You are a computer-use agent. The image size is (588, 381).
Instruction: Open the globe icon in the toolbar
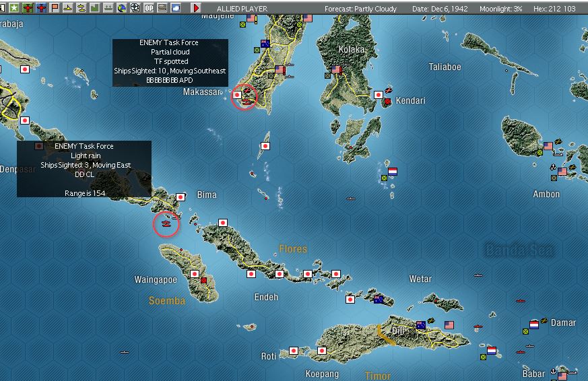121,7
